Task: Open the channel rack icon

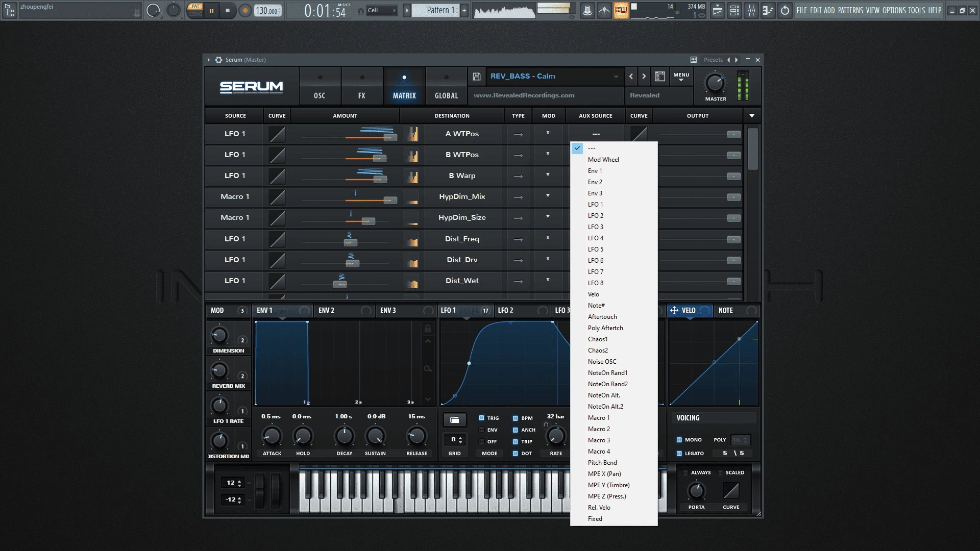Action: (734, 10)
